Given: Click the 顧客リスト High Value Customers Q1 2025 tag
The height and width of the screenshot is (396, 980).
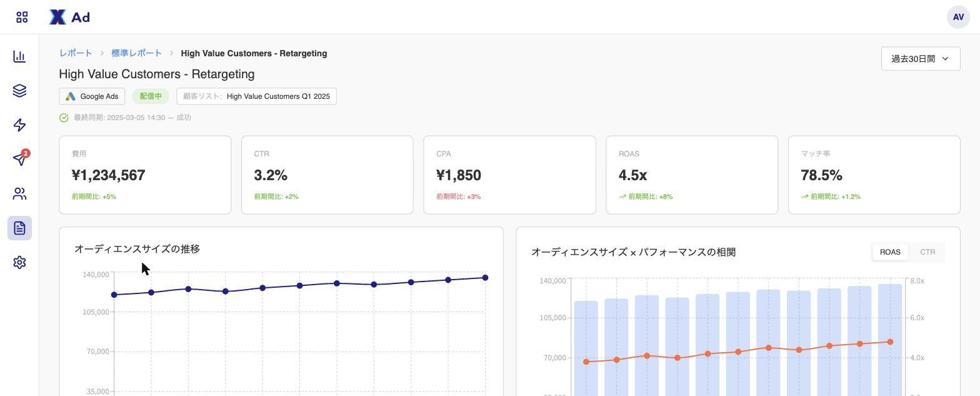Looking at the screenshot, I should pyautogui.click(x=256, y=96).
